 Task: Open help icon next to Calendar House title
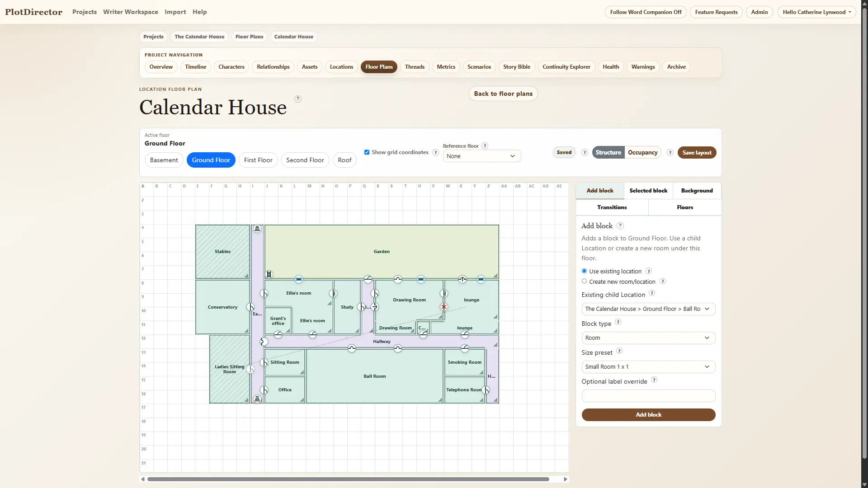point(298,99)
